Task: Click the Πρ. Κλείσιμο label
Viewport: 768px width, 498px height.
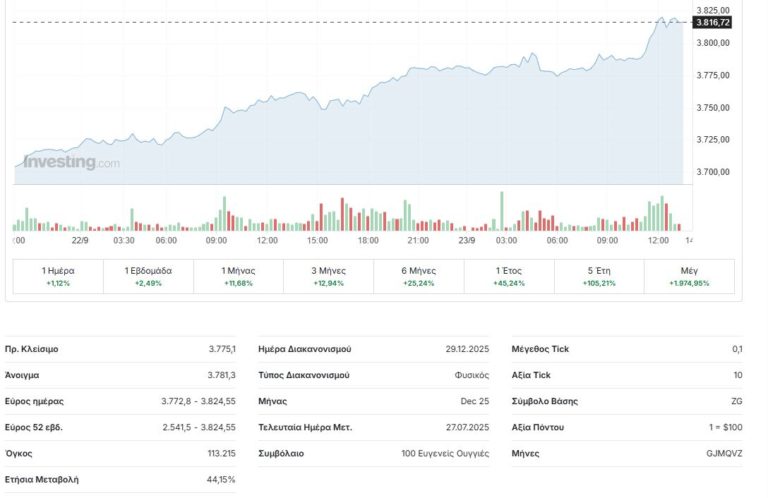Action: pos(32,349)
